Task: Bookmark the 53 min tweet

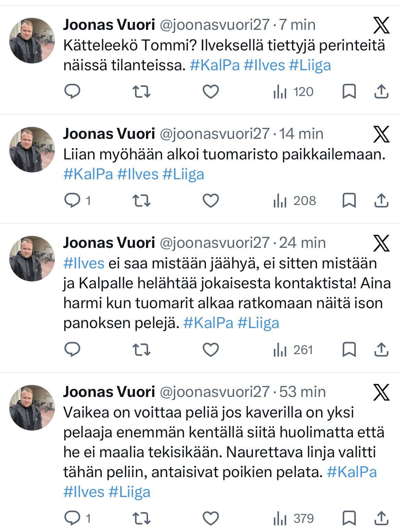Action: pyautogui.click(x=349, y=518)
